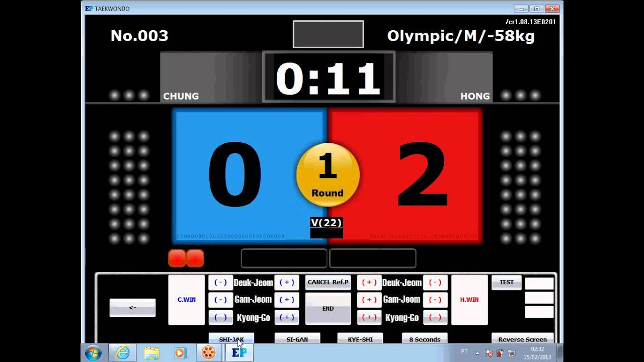This screenshot has width=644, height=362.
Task: Add a Kyong-Go to Chung (blue plus)
Action: coord(287,317)
